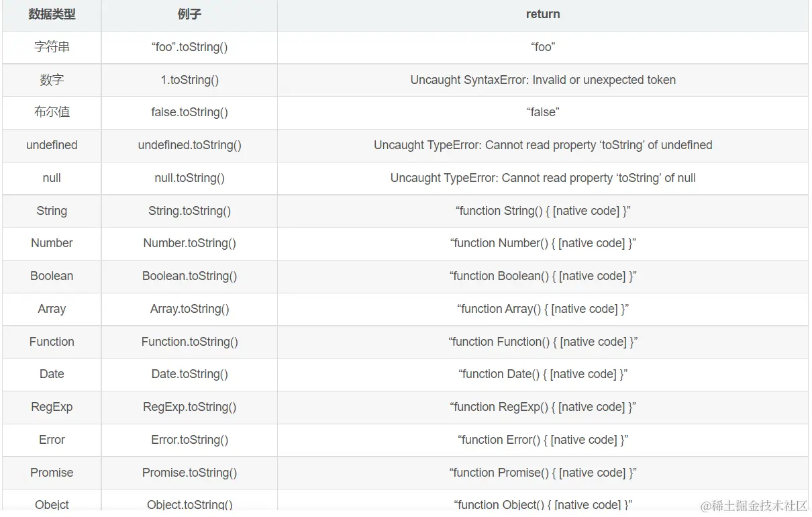The image size is (812, 517).
Task: Select the Number row label
Action: click(52, 243)
